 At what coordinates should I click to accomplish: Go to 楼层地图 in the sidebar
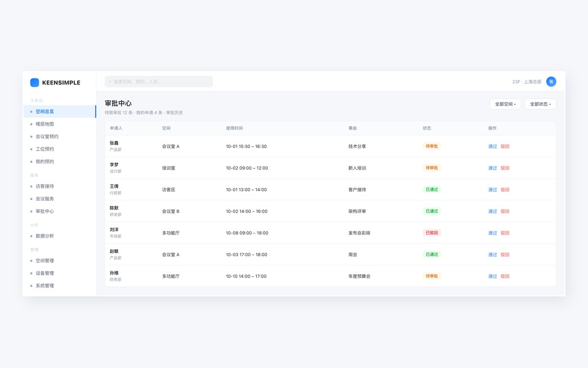point(59,124)
